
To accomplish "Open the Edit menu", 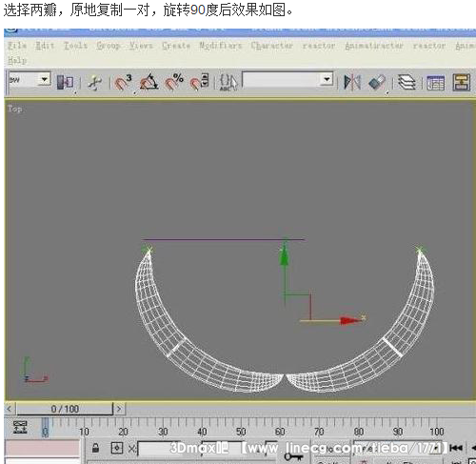I will [x=45, y=46].
